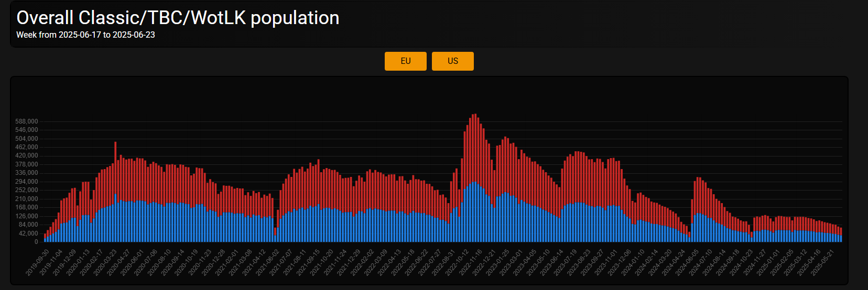Click the 2022-05-18 date label

click(403, 262)
